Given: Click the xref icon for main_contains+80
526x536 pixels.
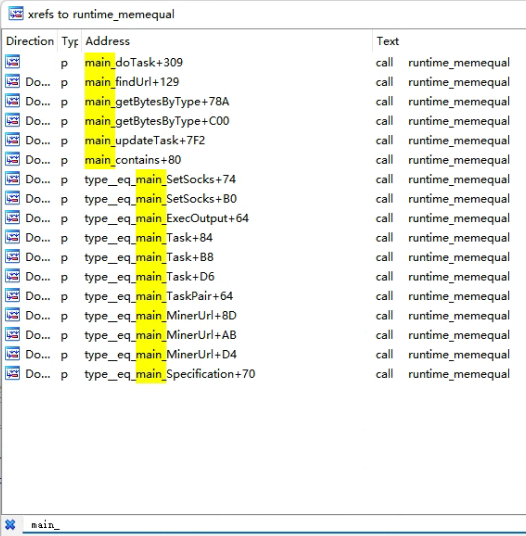Looking at the screenshot, I should pos(12,159).
